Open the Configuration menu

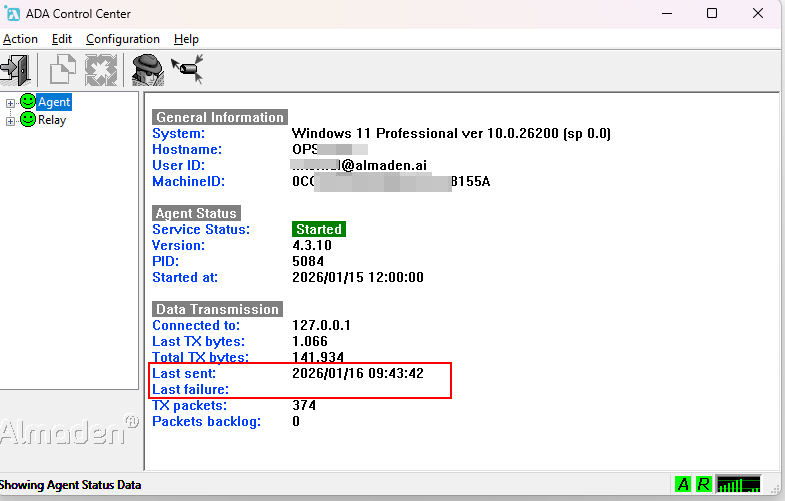(122, 39)
